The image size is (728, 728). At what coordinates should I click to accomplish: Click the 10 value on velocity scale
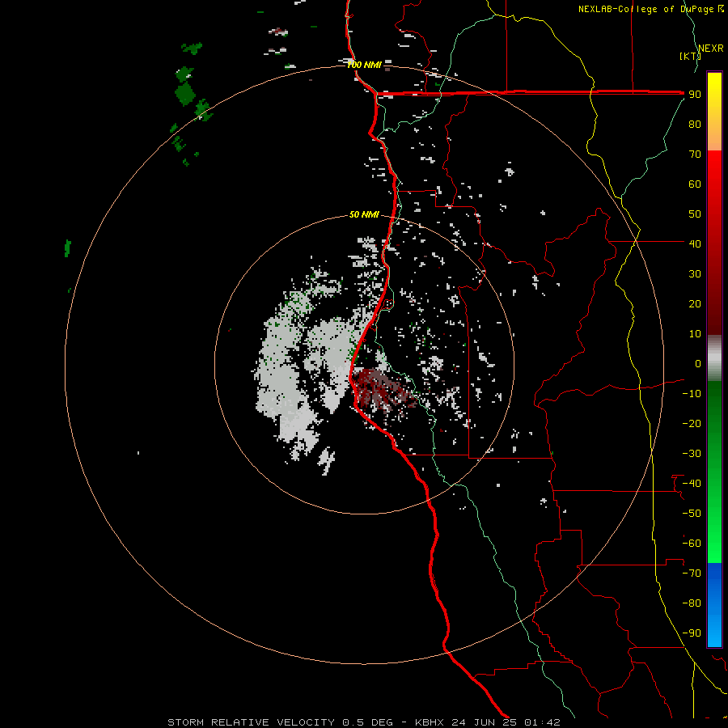tap(695, 334)
